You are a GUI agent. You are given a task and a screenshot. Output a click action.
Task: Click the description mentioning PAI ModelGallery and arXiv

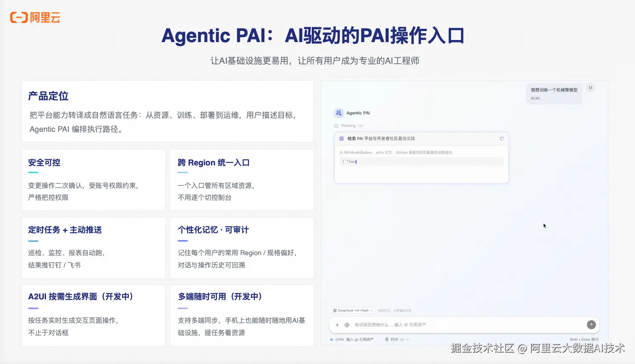pyautogui.click(x=396, y=152)
